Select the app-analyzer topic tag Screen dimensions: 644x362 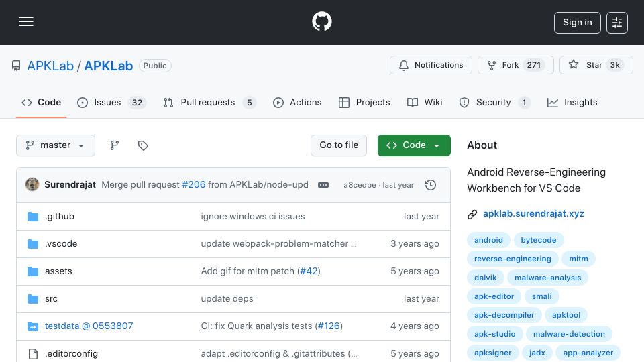(x=588, y=353)
